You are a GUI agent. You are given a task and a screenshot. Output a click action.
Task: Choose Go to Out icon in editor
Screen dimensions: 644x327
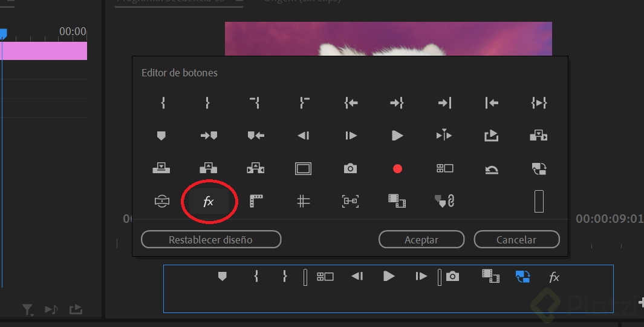[397, 103]
